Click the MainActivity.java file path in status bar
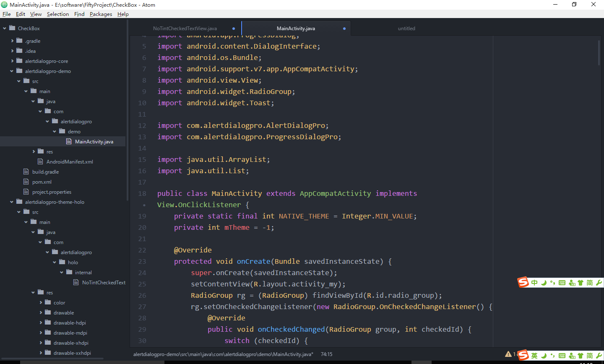Viewport: 604px width, 364px height. tap(223, 354)
